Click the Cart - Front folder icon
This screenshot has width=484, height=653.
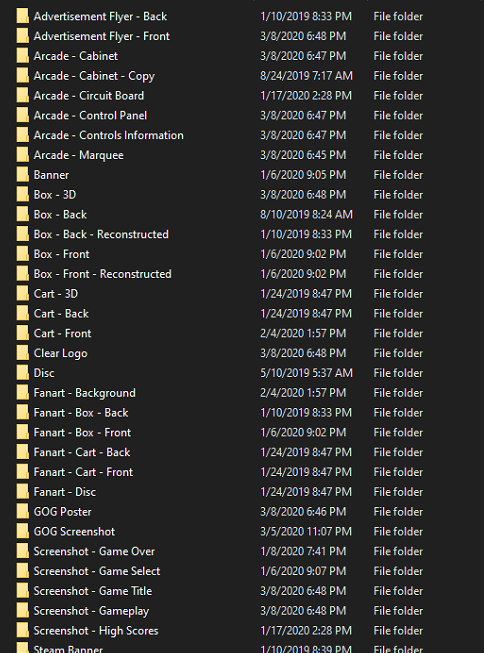22,333
